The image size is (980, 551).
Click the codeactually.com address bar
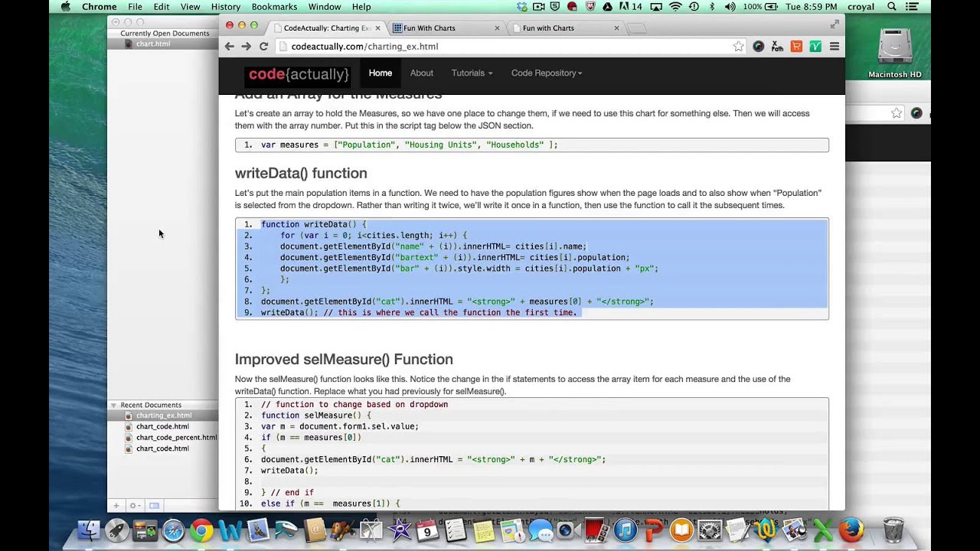tap(505, 47)
